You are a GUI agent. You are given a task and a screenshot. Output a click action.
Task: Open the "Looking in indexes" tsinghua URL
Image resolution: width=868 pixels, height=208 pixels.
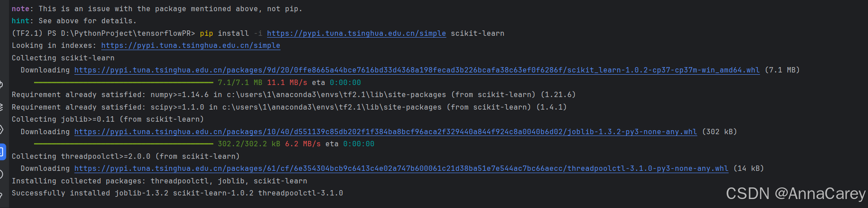[190, 46]
